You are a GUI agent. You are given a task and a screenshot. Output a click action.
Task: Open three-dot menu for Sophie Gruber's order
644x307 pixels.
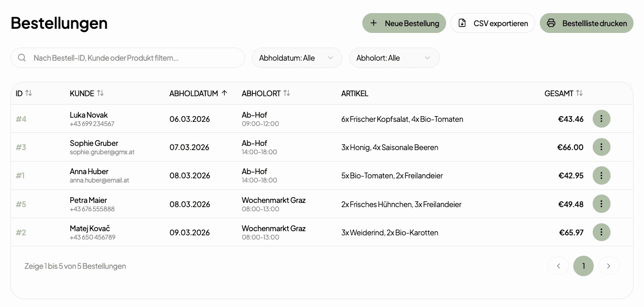coord(601,147)
